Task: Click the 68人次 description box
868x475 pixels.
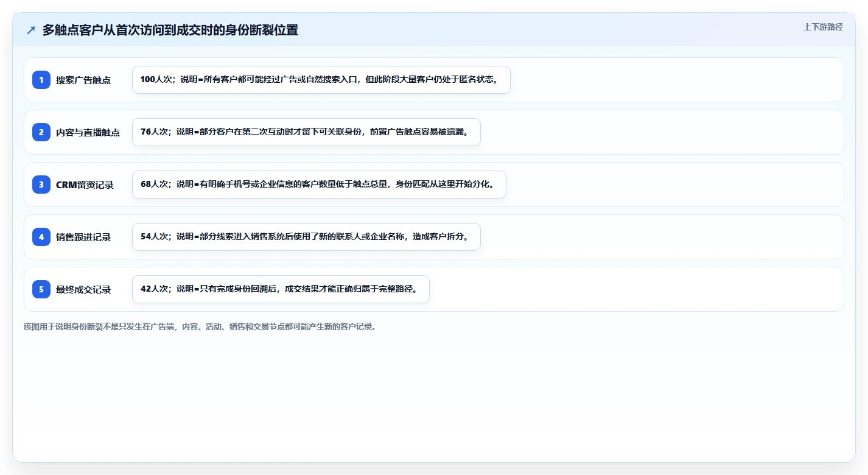Action: pos(319,185)
